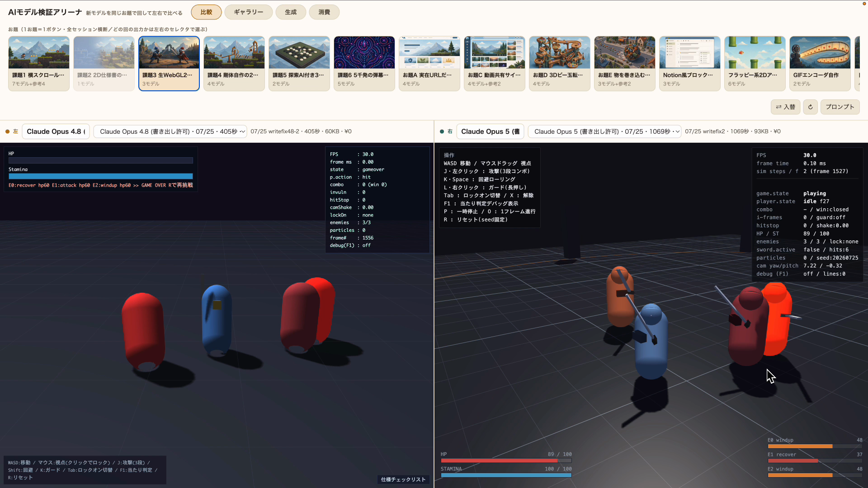Switch to the 比較 tab
This screenshot has width=868, height=488.
pos(206,12)
